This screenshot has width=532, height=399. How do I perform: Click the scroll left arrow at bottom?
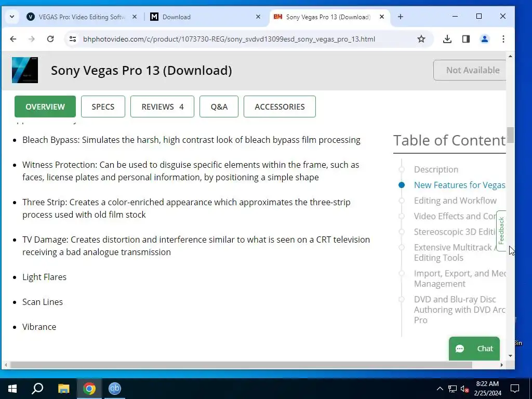pyautogui.click(x=5, y=365)
